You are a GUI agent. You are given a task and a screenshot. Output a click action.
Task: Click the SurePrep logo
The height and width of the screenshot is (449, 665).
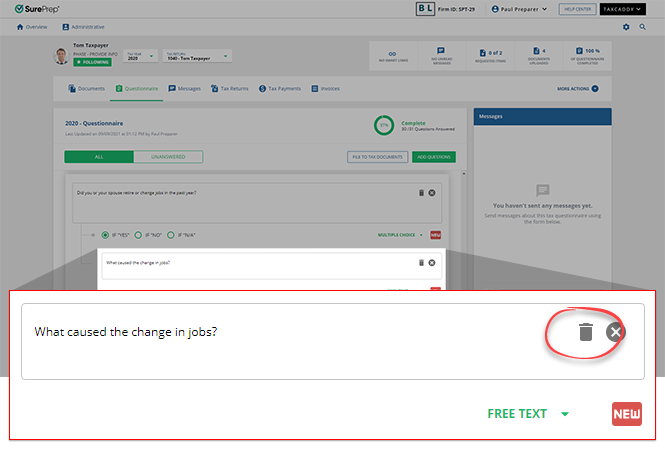[x=37, y=9]
